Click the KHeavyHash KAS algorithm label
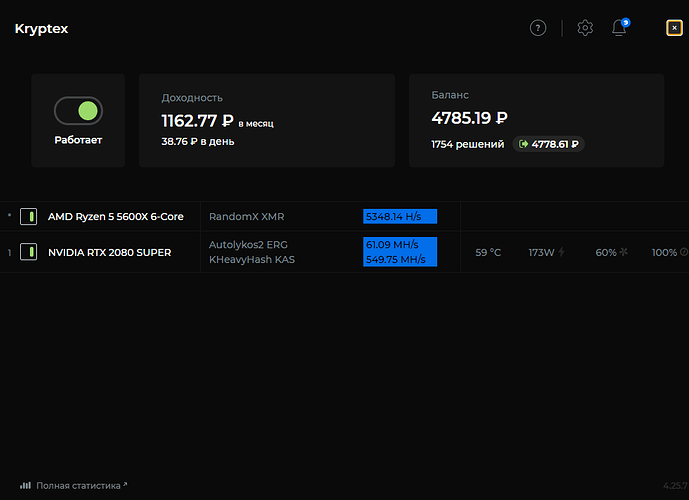 pyautogui.click(x=252, y=260)
